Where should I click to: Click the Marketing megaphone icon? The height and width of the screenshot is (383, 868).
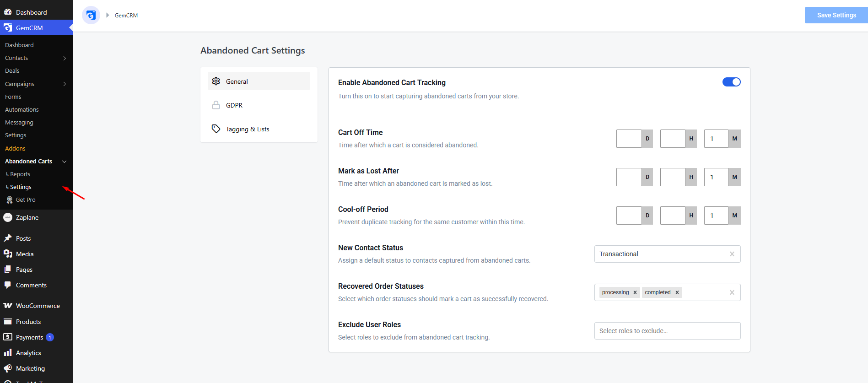[8, 368]
